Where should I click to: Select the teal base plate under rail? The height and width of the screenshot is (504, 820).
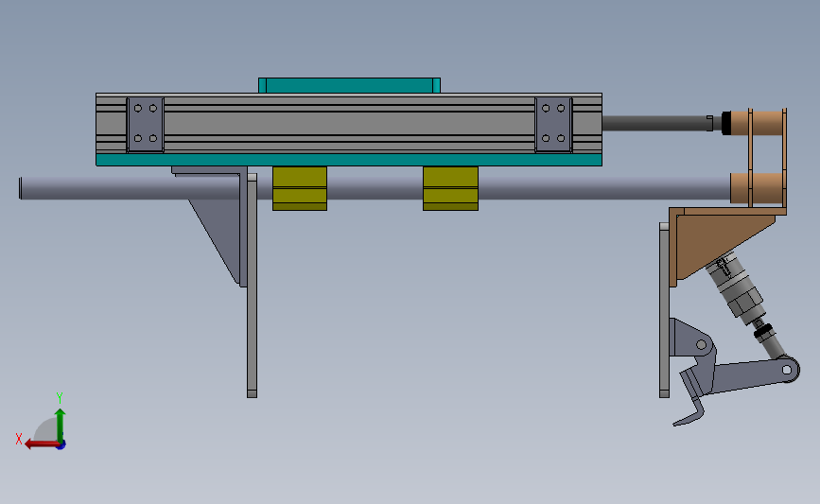[x=349, y=160]
